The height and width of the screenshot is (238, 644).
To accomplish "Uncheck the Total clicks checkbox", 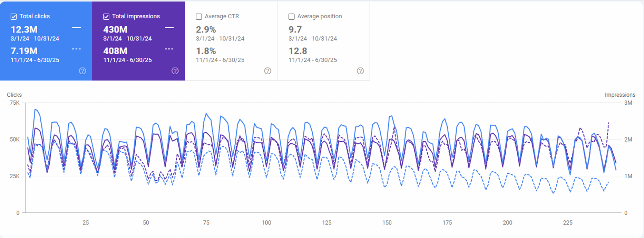I will (x=14, y=17).
